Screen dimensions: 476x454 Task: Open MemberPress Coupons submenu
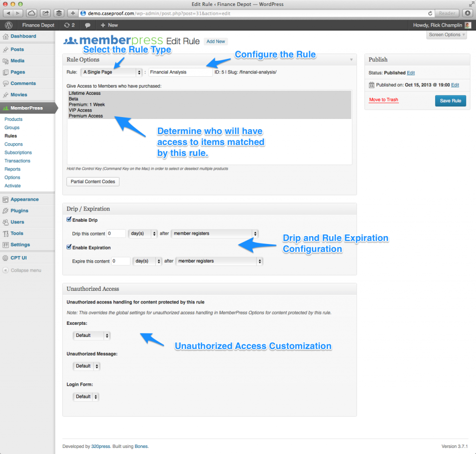pos(13,145)
